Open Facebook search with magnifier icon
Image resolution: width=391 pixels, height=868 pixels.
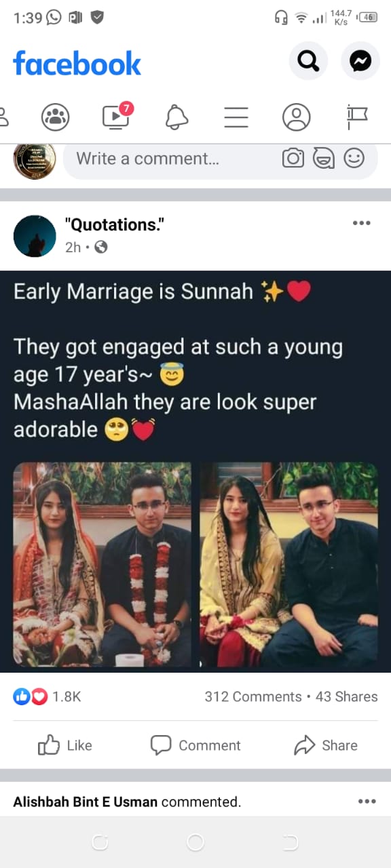(x=308, y=62)
